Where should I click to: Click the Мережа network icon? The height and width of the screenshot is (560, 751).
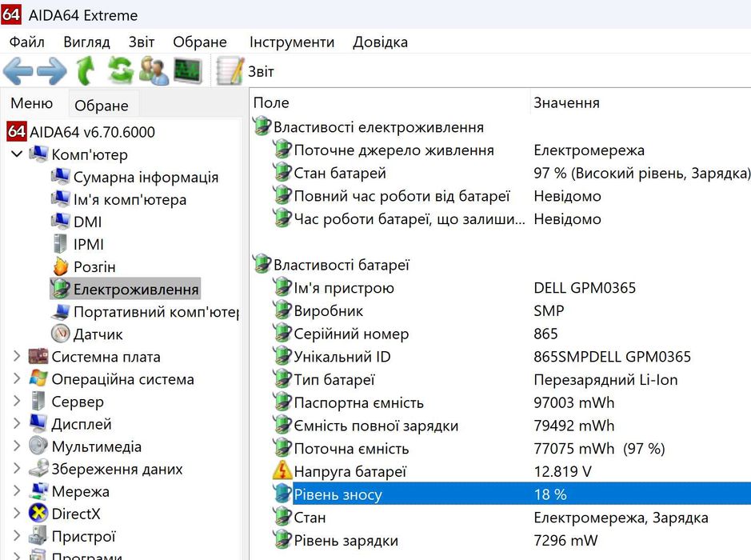point(38,491)
